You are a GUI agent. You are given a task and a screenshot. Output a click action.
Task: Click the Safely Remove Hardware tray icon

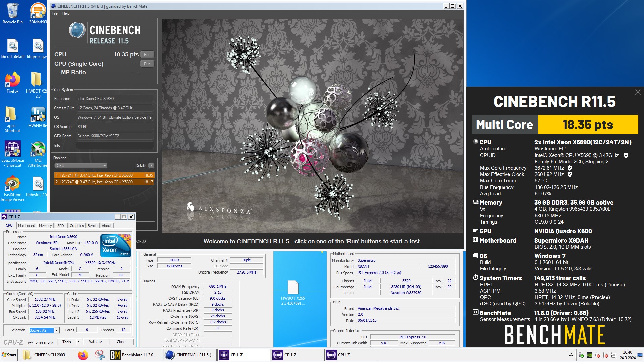(581, 355)
